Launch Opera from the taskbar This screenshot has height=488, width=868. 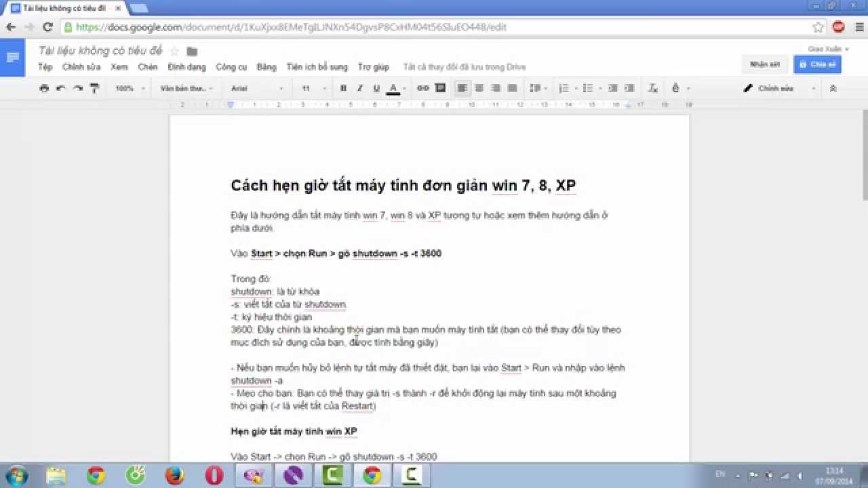tap(214, 476)
